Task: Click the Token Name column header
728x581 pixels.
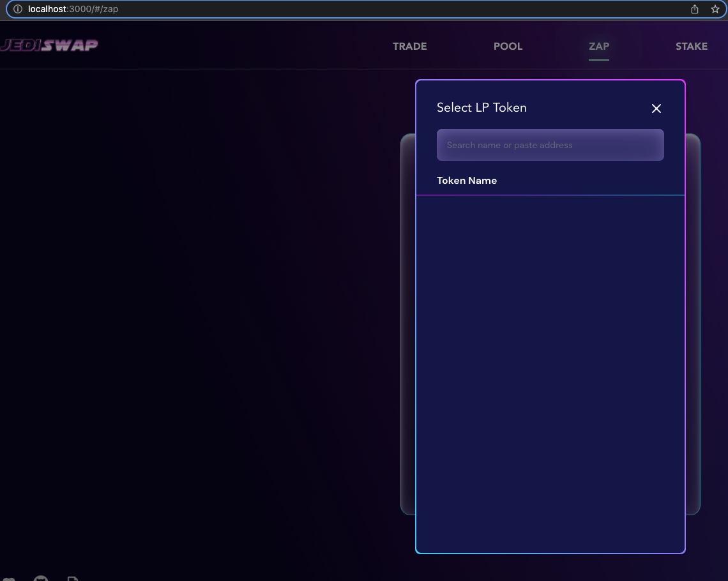Action: coord(467,181)
